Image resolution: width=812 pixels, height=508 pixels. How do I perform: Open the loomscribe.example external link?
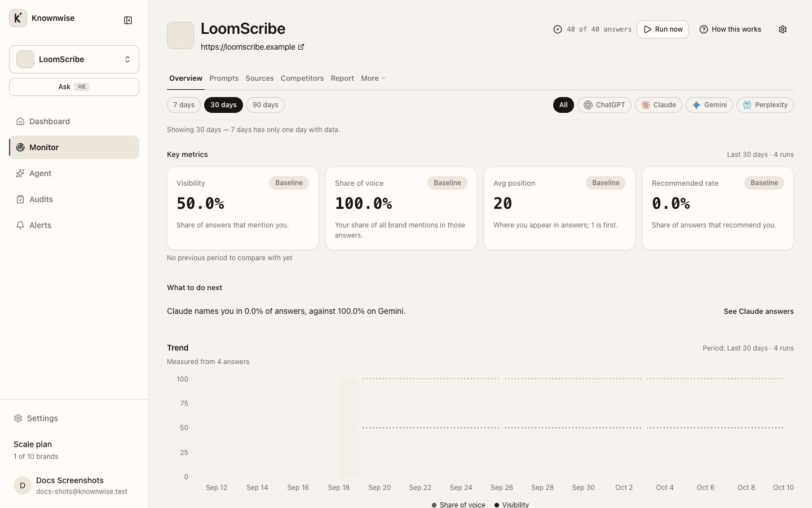pyautogui.click(x=253, y=47)
